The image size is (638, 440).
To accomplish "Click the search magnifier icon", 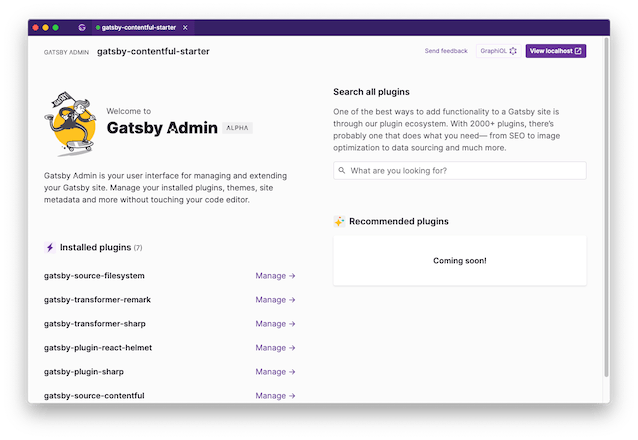I will (x=342, y=171).
